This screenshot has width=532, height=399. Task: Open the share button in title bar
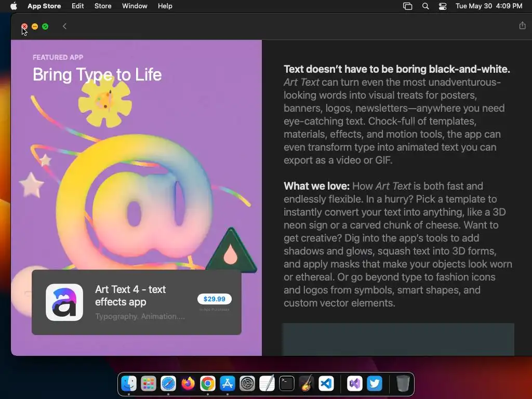pos(522,25)
